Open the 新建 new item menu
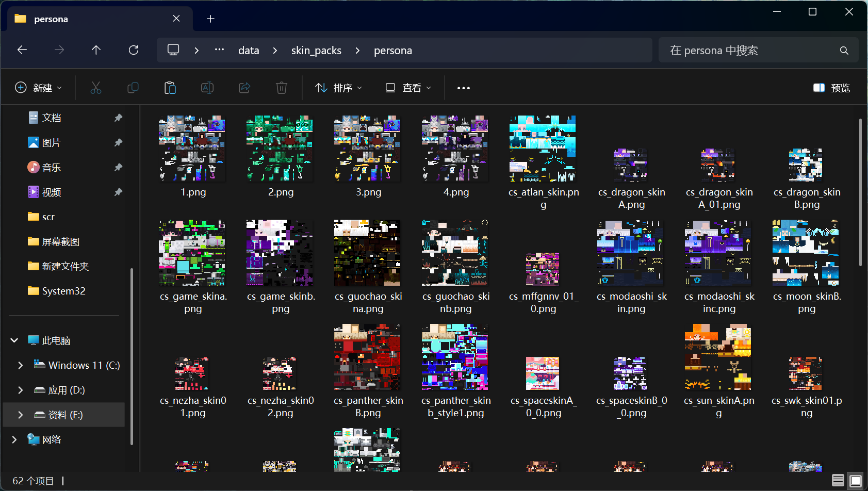Image resolution: width=868 pixels, height=491 pixels. [x=39, y=88]
